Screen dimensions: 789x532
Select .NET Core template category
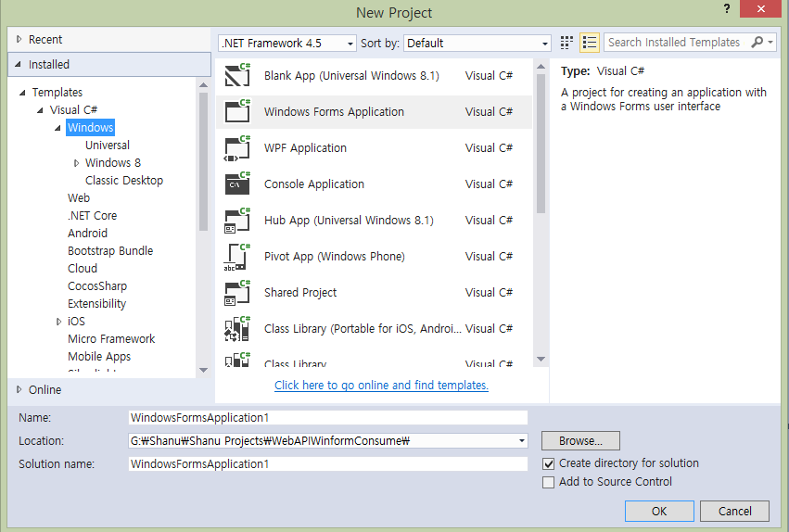[x=93, y=216]
